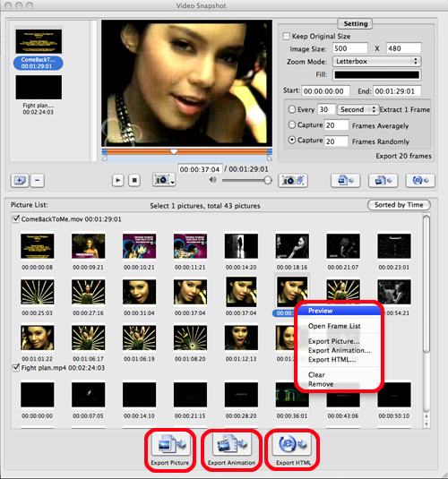448x479 pixels.
Task: Click the top toolbar export HTML icon
Action: (x=420, y=181)
